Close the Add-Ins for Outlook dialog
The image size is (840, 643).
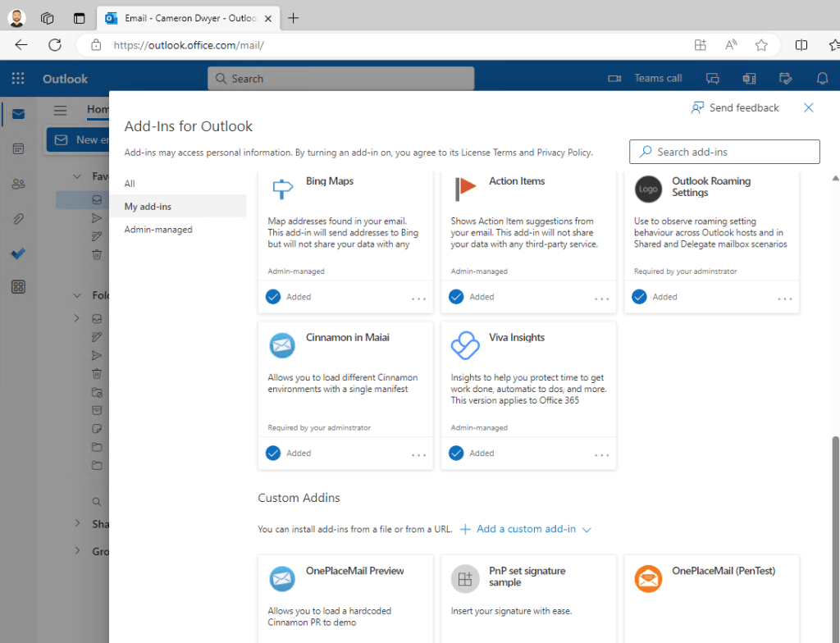point(809,107)
